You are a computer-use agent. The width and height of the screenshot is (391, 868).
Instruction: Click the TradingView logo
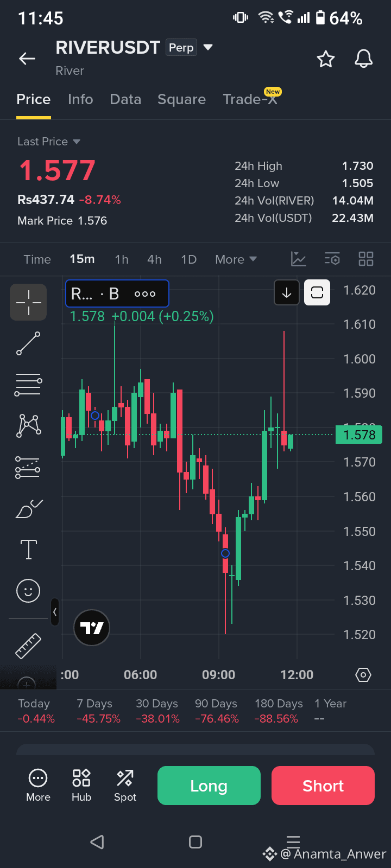[92, 628]
